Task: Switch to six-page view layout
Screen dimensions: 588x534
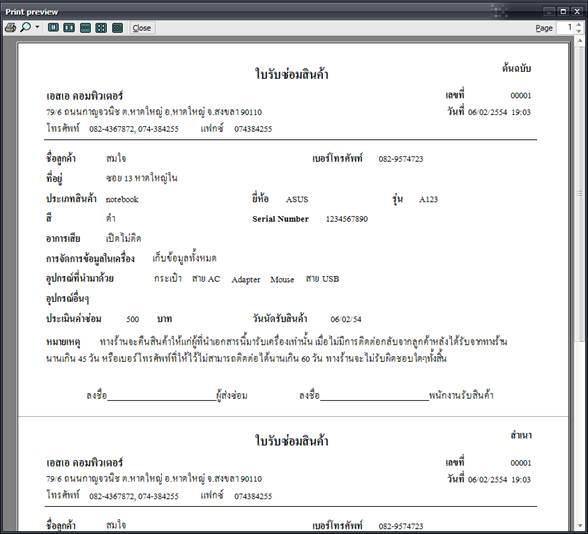Action: coord(117,28)
